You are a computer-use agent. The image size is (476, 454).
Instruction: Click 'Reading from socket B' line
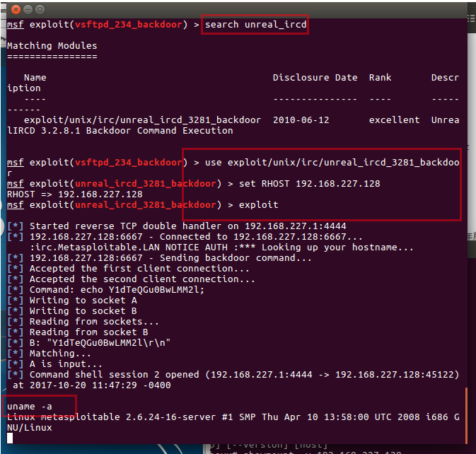click(77, 332)
